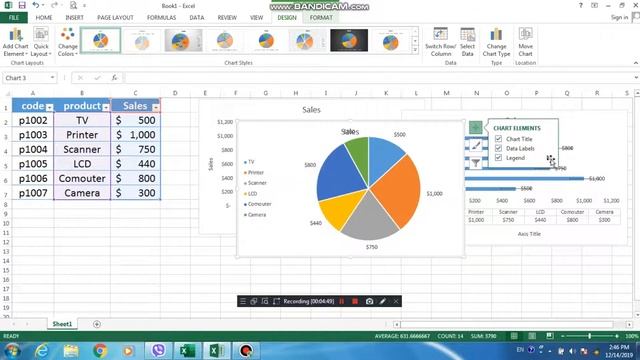Open the Sales column filter dropdown

pyautogui.click(x=156, y=107)
